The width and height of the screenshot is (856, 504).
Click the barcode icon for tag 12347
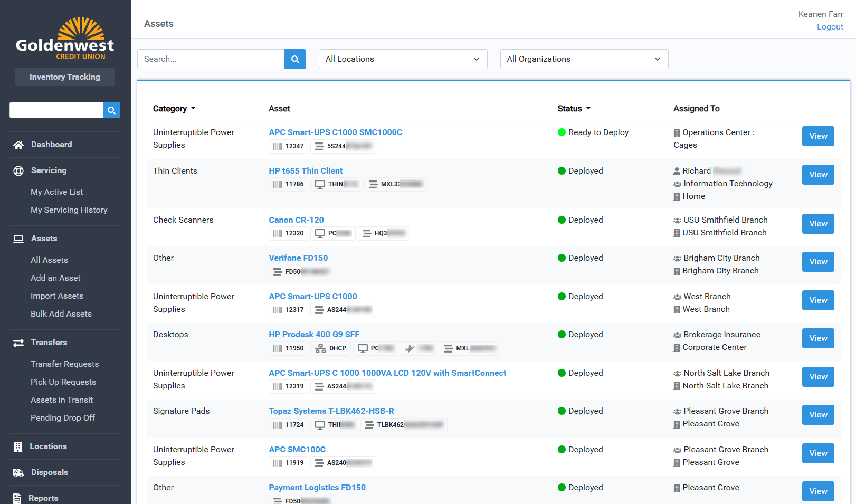278,146
